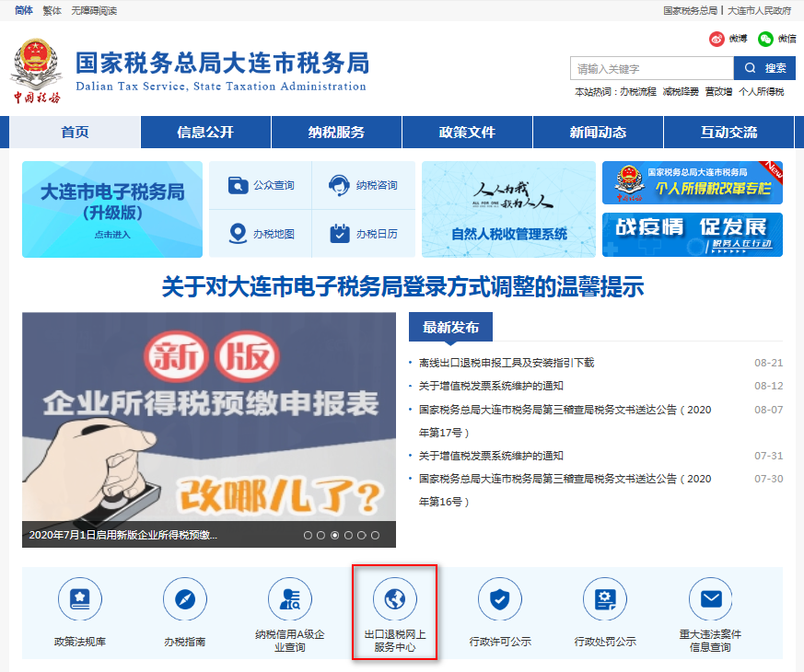Click the 纳税咨询 headset icon
Image resolution: width=804 pixels, height=672 pixels.
(x=339, y=185)
